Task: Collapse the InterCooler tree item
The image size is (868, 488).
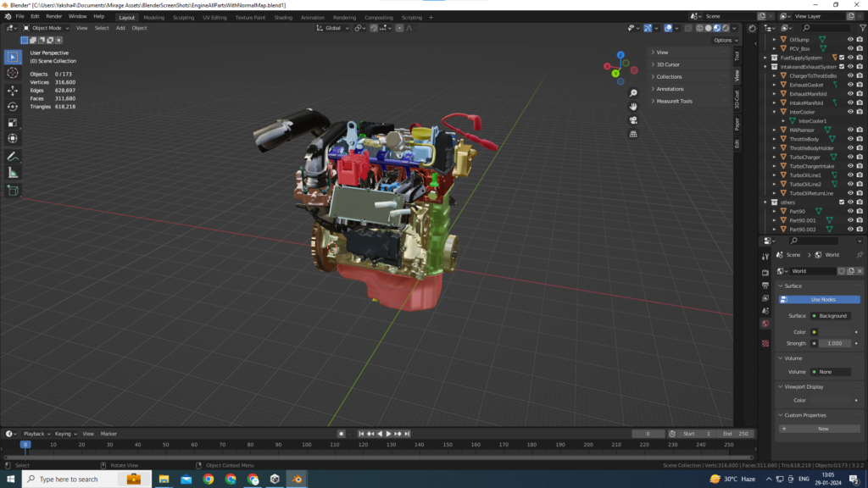Action: point(775,112)
